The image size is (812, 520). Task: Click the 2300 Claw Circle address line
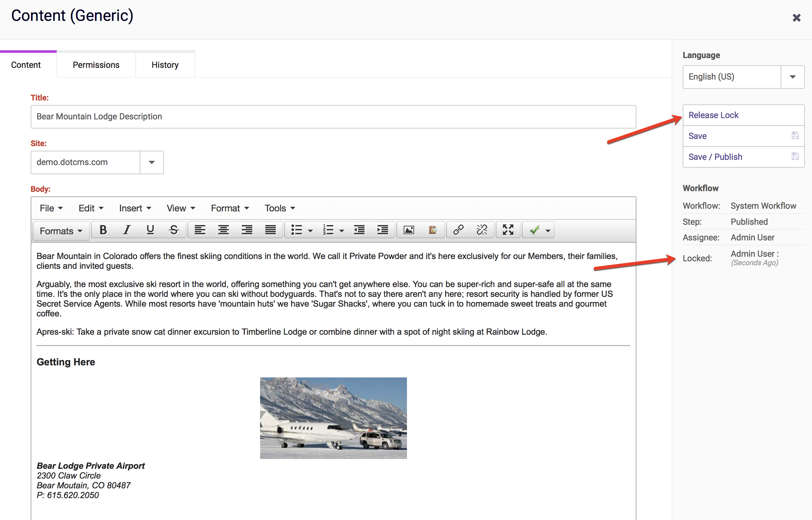point(69,475)
